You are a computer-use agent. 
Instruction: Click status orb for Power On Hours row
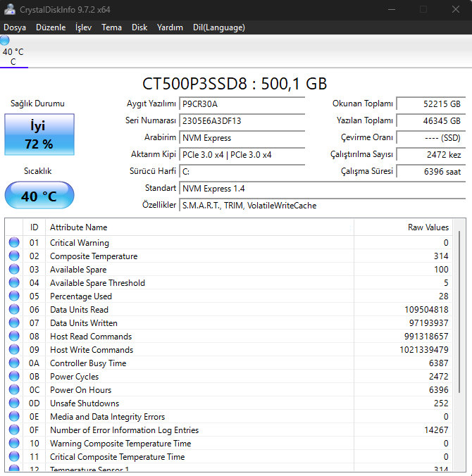(14, 389)
